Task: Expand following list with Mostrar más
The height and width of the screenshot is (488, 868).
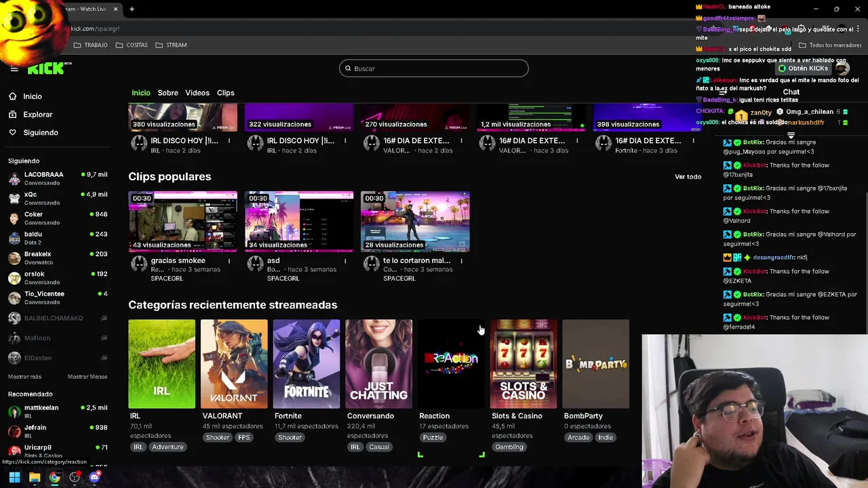Action: coord(24,377)
